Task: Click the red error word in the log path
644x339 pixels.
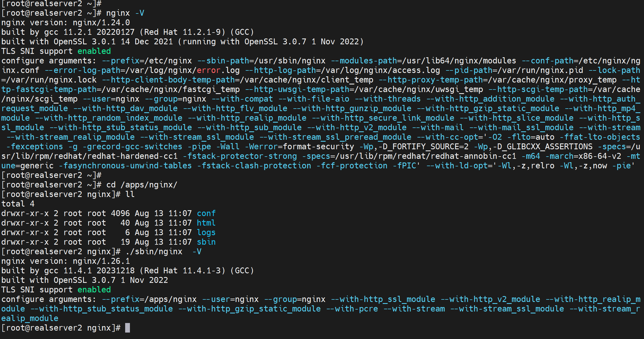Action: pos(208,70)
